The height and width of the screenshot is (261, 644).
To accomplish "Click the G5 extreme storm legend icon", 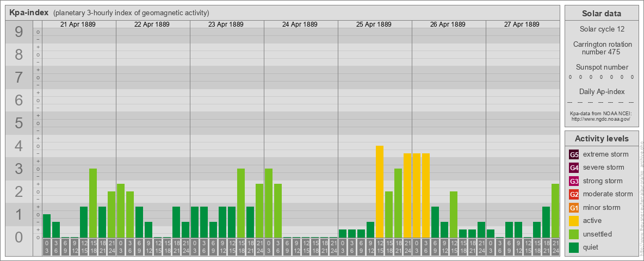I will coord(574,155).
